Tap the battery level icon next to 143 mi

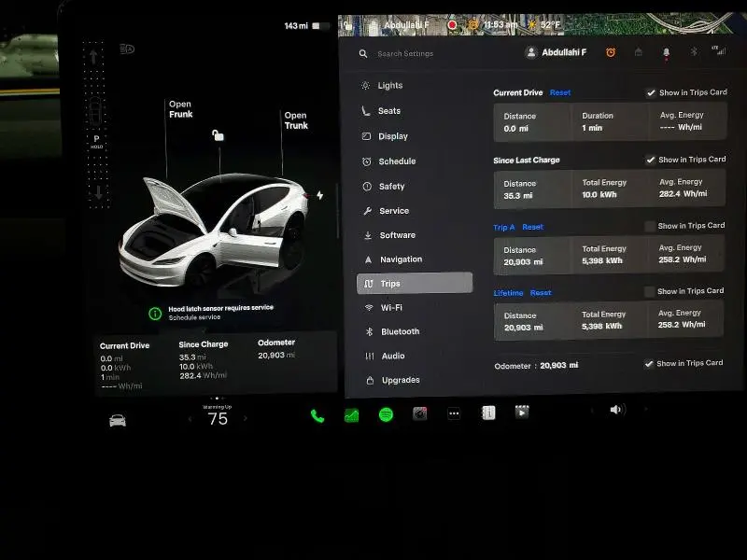coord(320,26)
